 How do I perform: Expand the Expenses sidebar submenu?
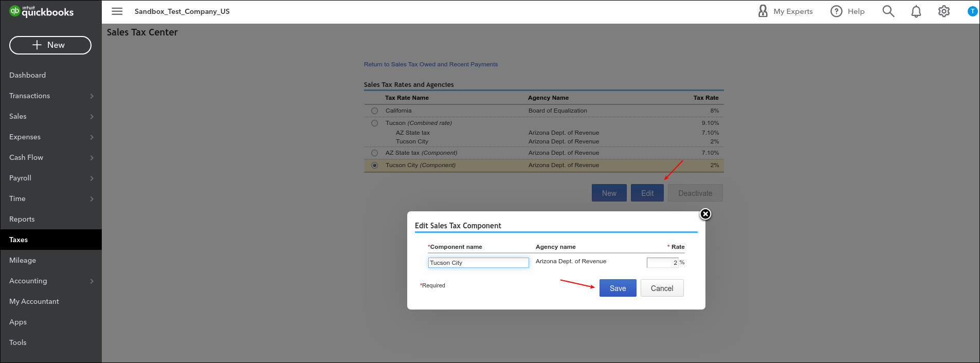[x=92, y=137]
